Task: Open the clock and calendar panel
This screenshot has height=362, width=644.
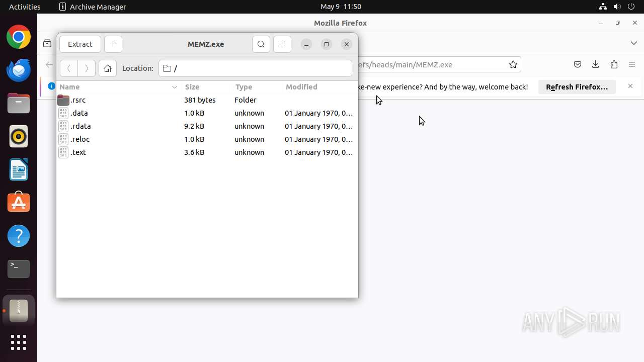Action: 341,7
